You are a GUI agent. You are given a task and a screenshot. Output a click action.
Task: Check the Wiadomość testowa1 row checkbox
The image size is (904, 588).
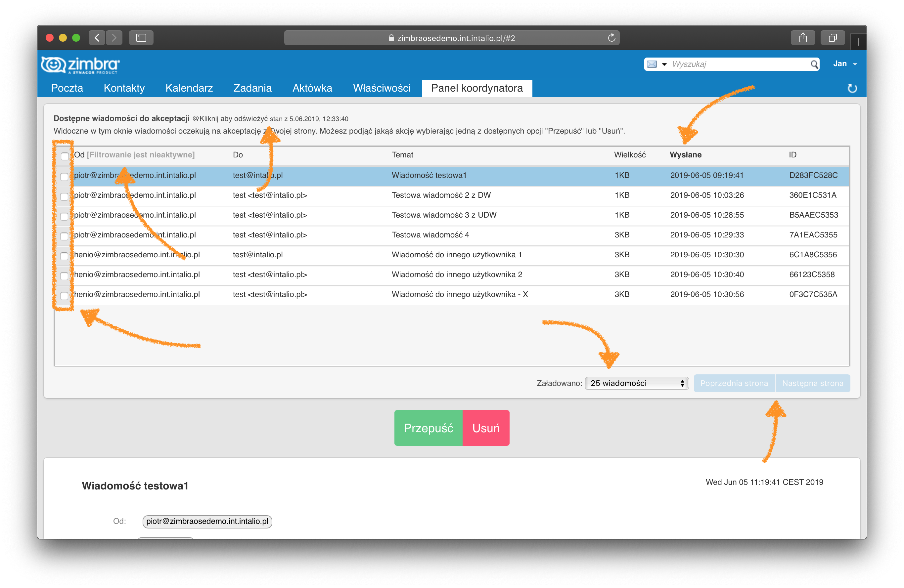coord(64,177)
